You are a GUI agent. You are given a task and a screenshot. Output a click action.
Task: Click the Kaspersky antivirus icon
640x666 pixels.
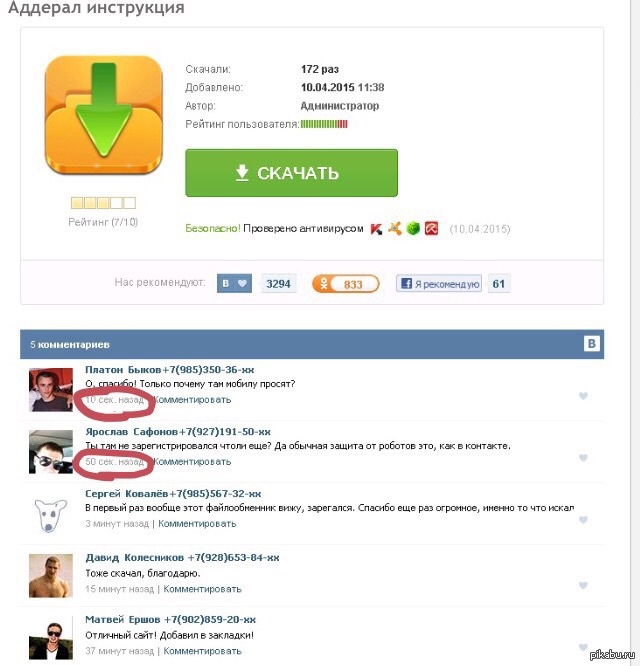click(x=376, y=229)
